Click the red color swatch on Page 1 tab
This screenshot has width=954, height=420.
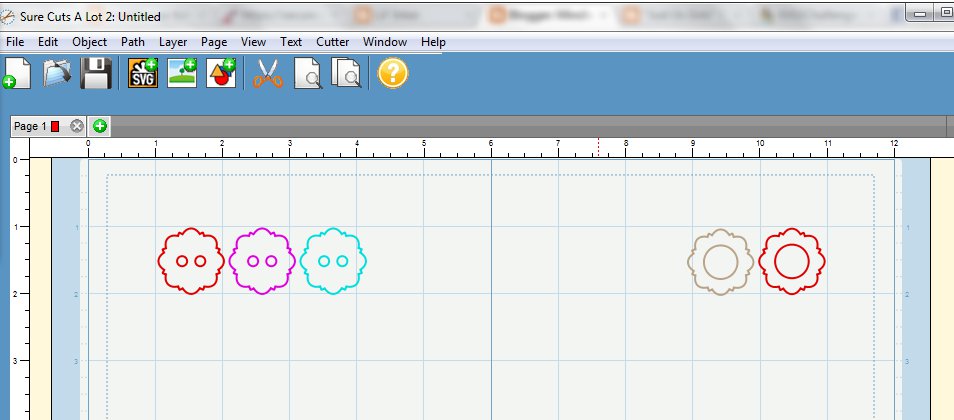pyautogui.click(x=55, y=127)
